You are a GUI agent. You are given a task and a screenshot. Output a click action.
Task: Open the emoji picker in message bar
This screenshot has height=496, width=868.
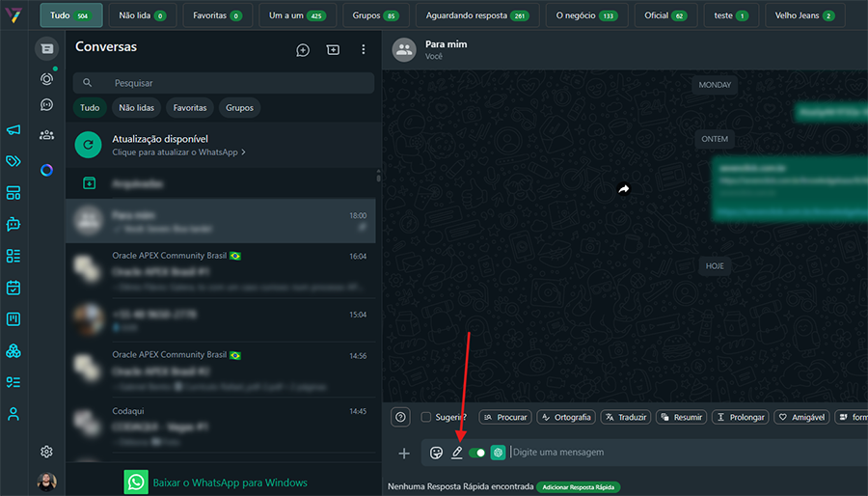click(436, 453)
